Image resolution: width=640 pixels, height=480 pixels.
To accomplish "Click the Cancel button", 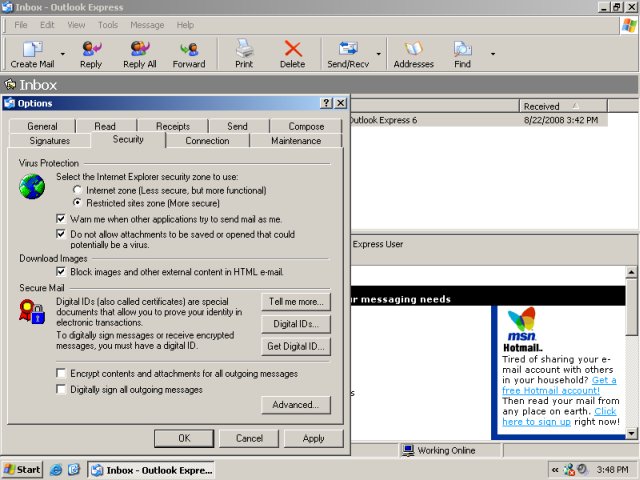I will tap(249, 438).
